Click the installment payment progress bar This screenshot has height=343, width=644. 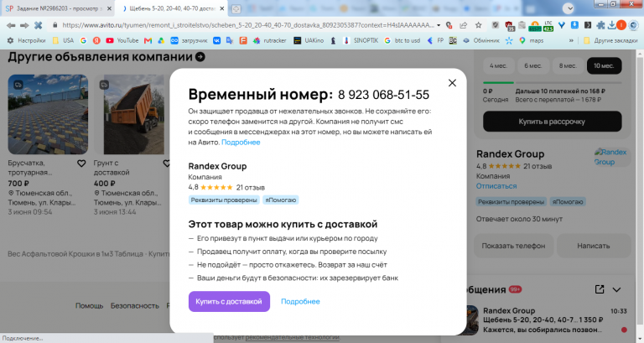tap(552, 82)
